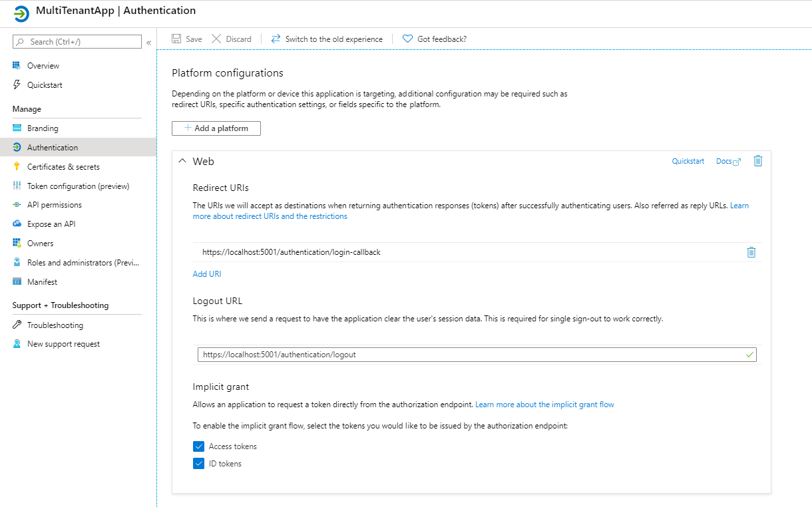
Task: Click the Save floppy disk icon
Action: [x=176, y=39]
